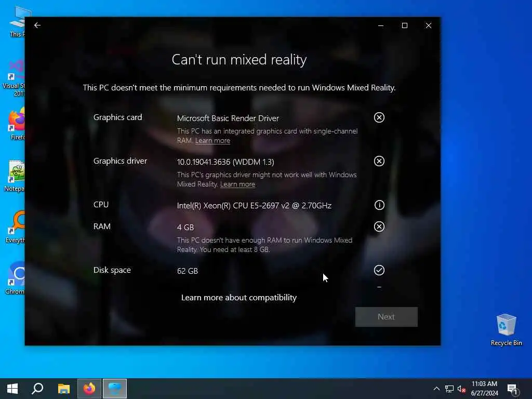This screenshot has width=532, height=399.
Task: Minimize the Mixed Reality window
Action: click(381, 25)
